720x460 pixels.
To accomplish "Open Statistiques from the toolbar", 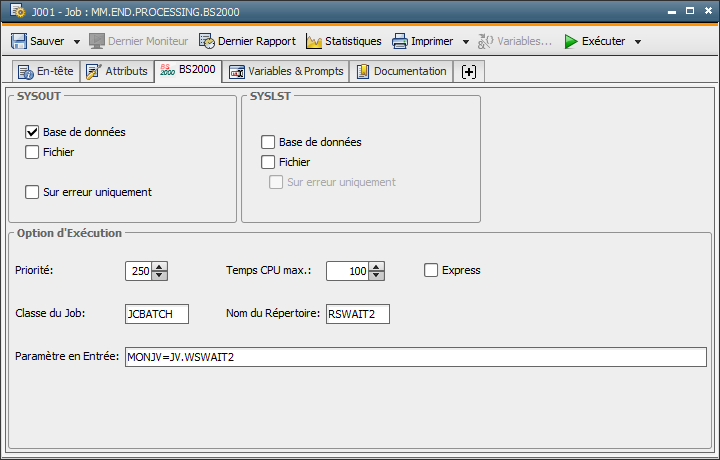I will click(x=343, y=42).
